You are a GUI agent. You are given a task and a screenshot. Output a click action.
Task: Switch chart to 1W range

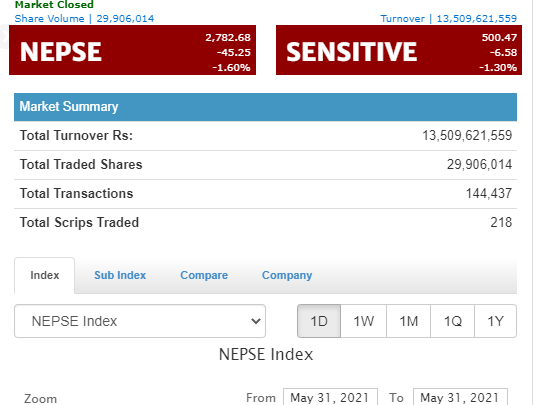coord(364,321)
